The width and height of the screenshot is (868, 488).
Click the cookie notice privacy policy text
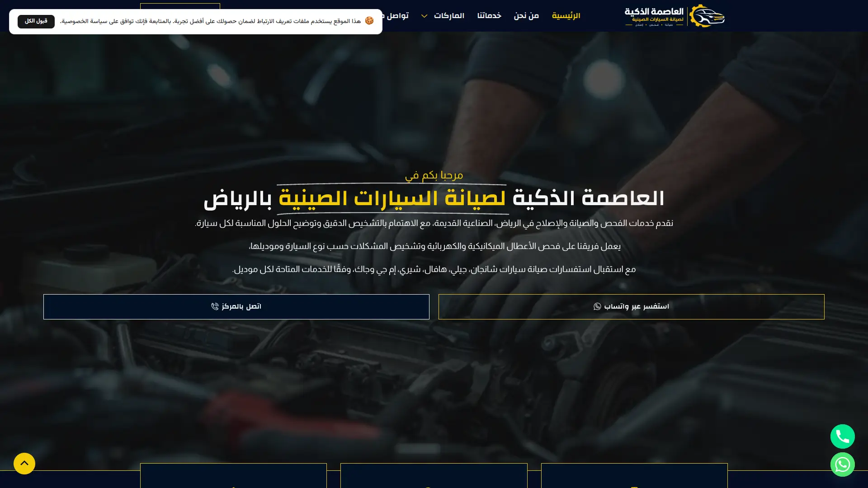point(210,21)
